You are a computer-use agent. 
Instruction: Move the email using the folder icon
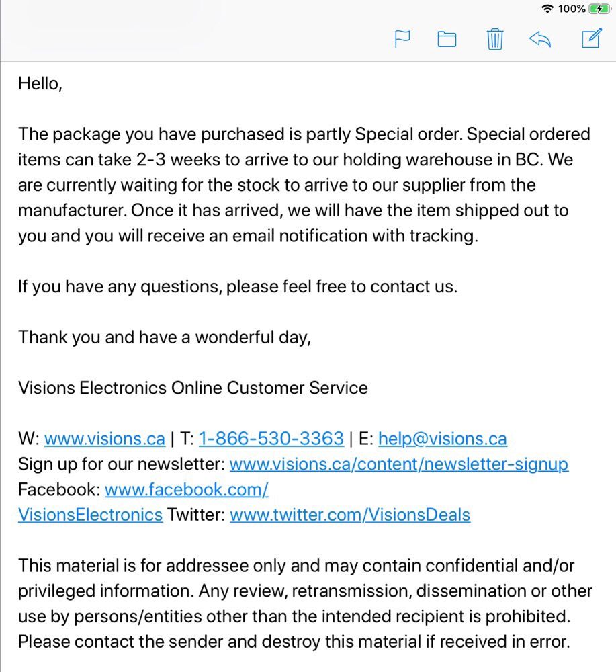447,39
